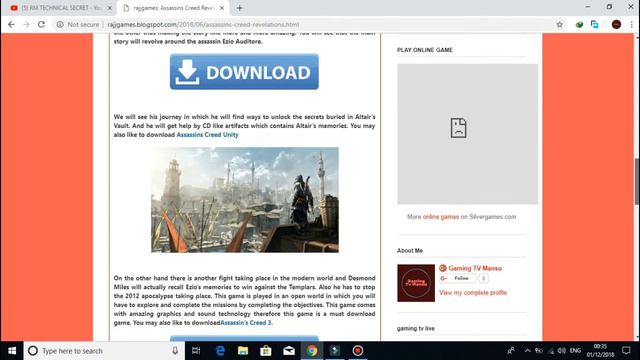The width and height of the screenshot is (640, 360).
Task: Open a new browser tab
Action: (240, 8)
